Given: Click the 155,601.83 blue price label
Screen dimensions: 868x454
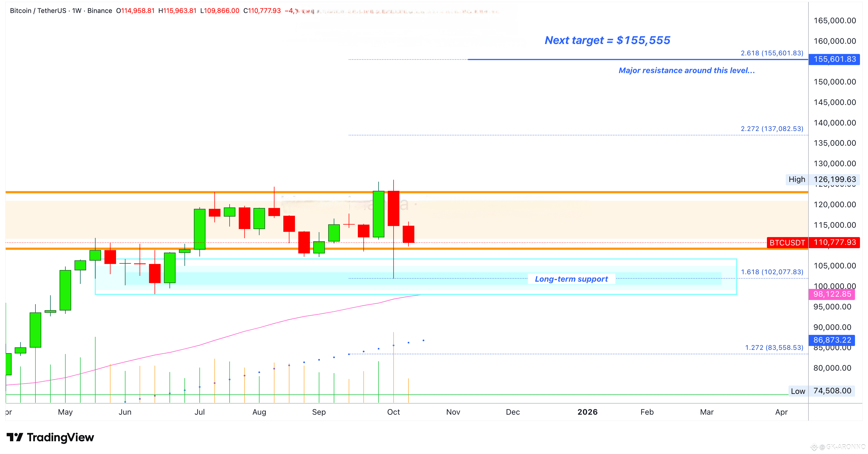Looking at the screenshot, I should pos(834,59).
